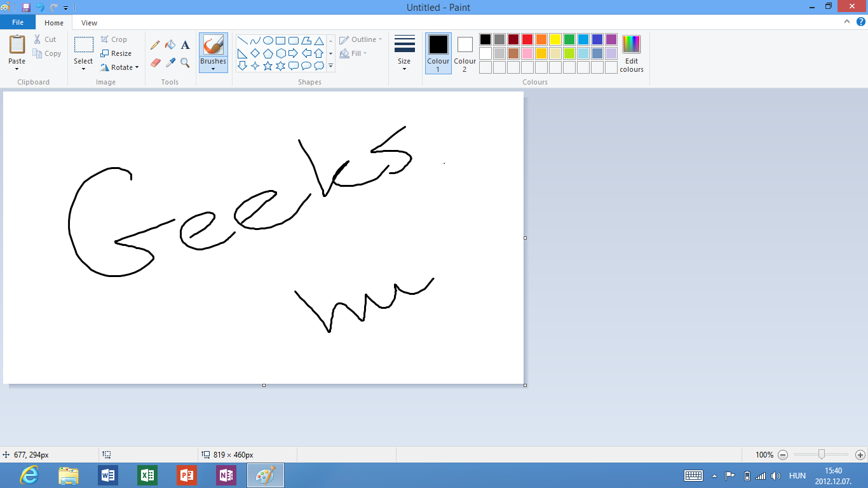Select the Colour picker eyedropper tool
The height and width of the screenshot is (488, 868).
(x=170, y=62)
